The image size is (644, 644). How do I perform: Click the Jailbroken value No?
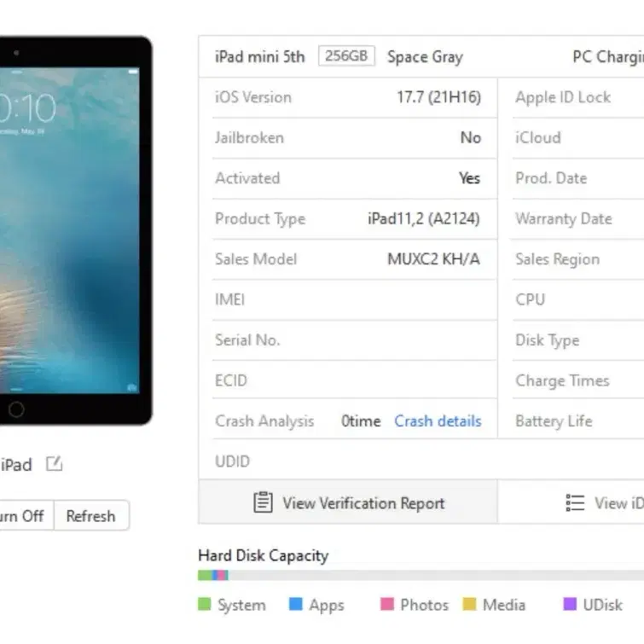point(471,137)
